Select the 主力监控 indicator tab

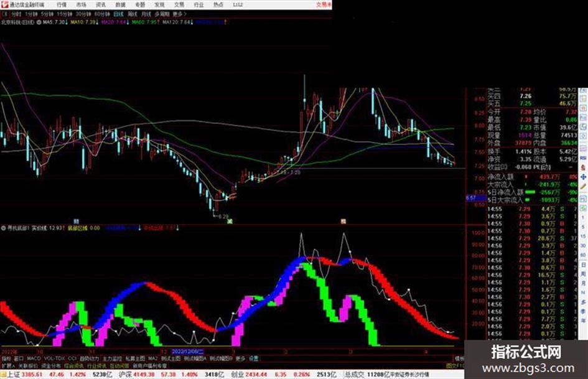coord(112,358)
